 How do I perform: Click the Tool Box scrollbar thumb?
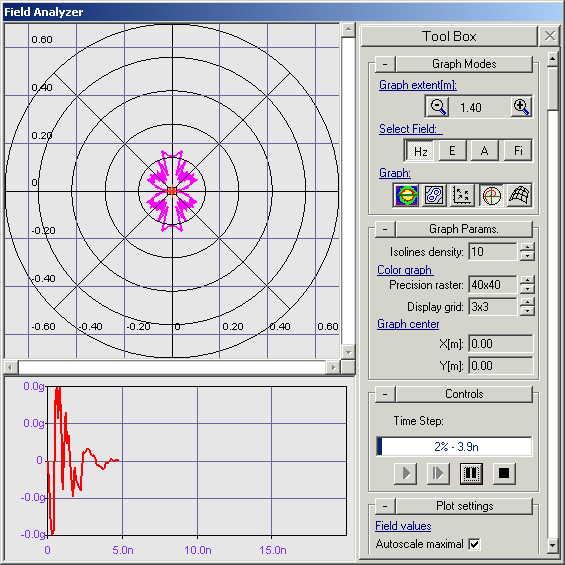coord(552,89)
